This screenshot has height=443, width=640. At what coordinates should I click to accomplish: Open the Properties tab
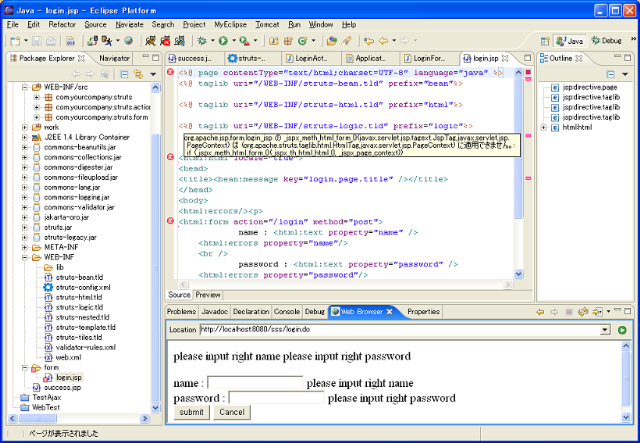coord(423,312)
